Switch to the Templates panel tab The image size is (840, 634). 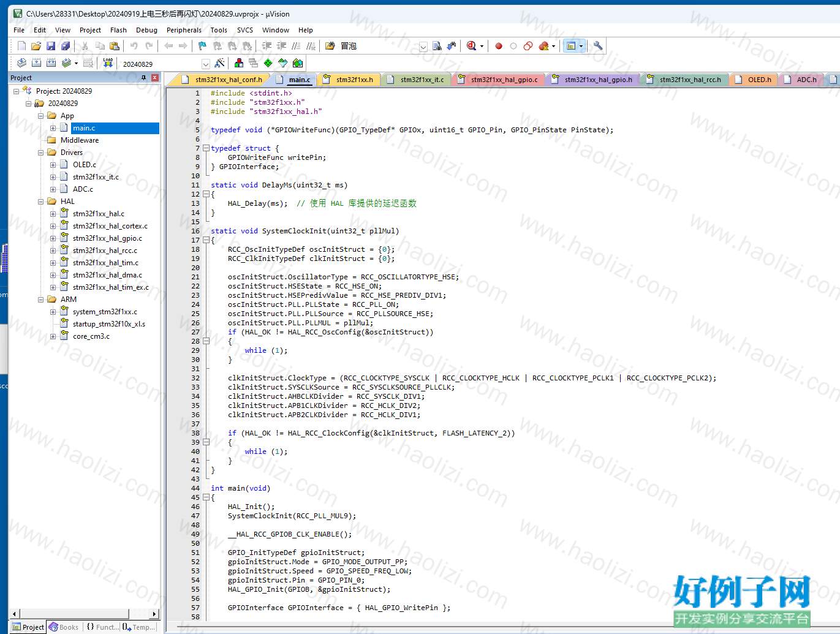[139, 627]
